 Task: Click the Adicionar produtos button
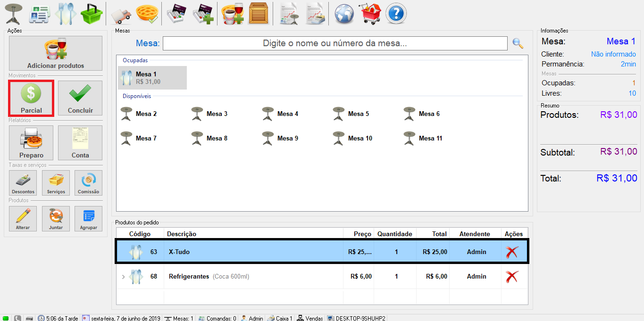(x=56, y=53)
